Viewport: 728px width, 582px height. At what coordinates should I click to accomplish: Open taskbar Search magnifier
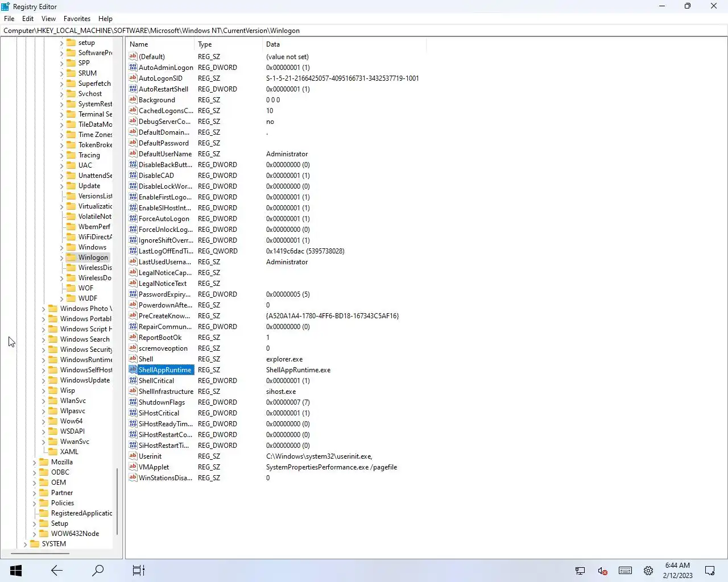tap(98, 571)
